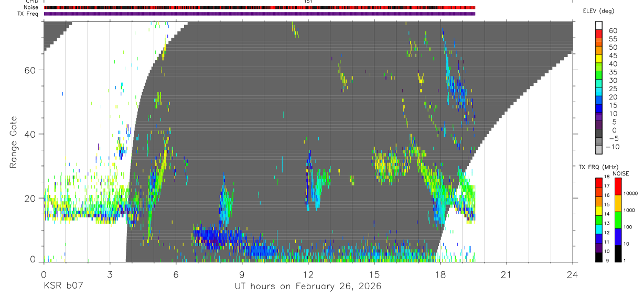The image size is (644, 297).
Task: Select the yellow 45 degree elevation swatch
Action: tap(599, 59)
